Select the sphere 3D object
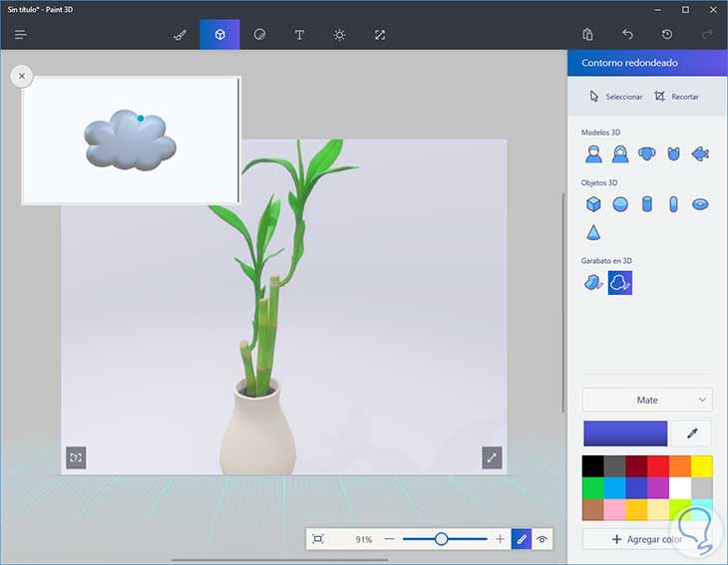Image resolution: width=728 pixels, height=565 pixels. click(x=620, y=204)
